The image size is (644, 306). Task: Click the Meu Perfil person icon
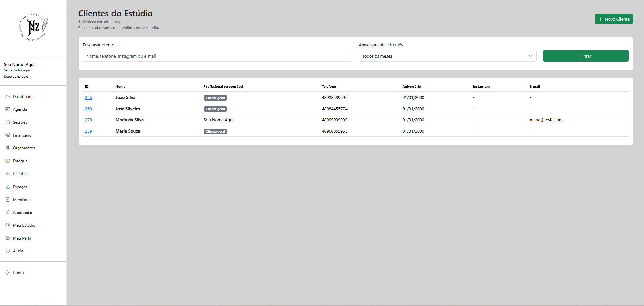[8, 238]
